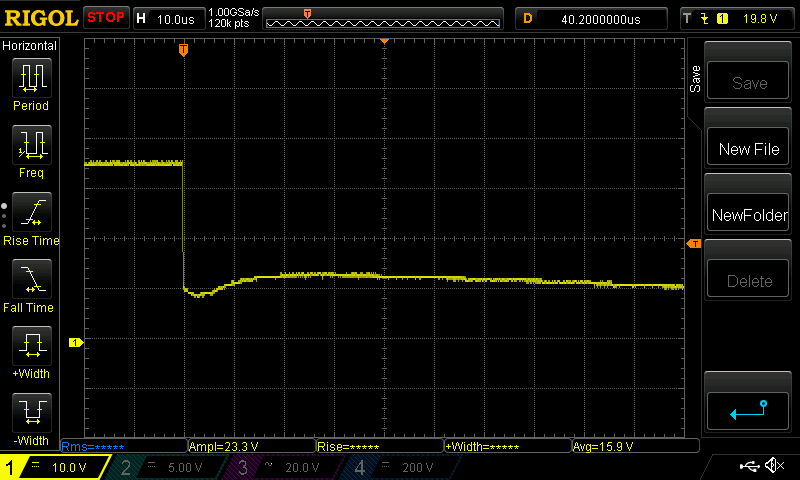Toggle the speaker sound icon
This screenshot has width=800, height=480.
click(773, 466)
